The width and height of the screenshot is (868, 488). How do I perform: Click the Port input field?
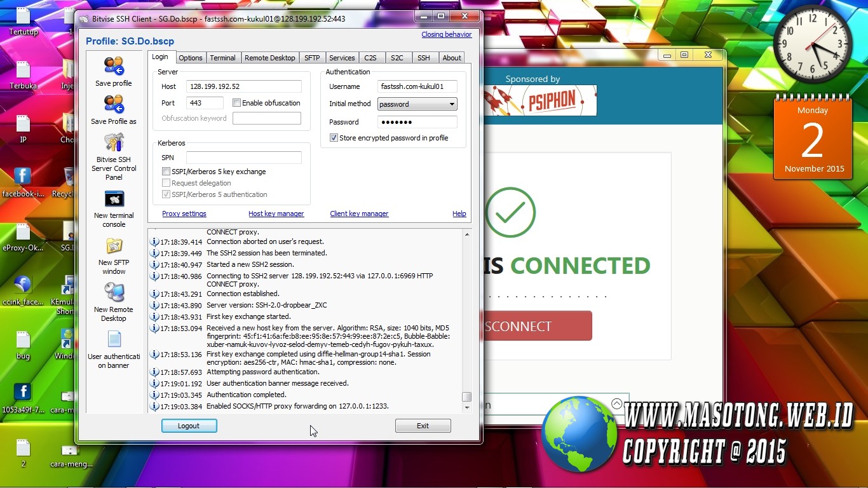point(205,103)
